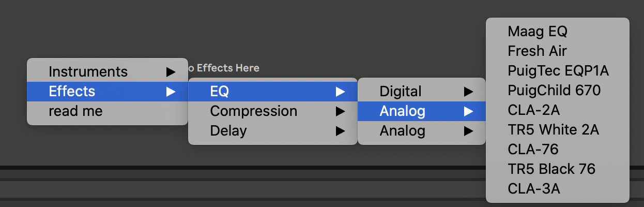Pick the CLA-2A compressor

click(533, 110)
